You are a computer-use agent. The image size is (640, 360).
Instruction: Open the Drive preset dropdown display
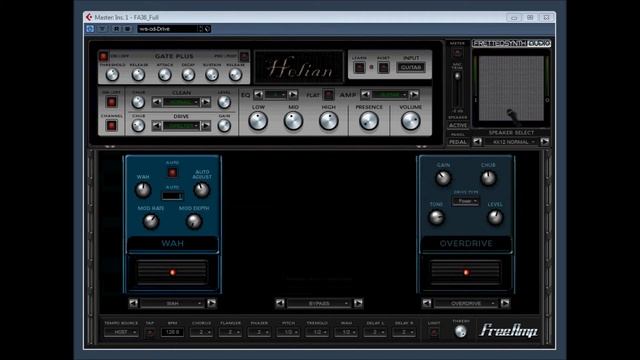click(x=181, y=126)
